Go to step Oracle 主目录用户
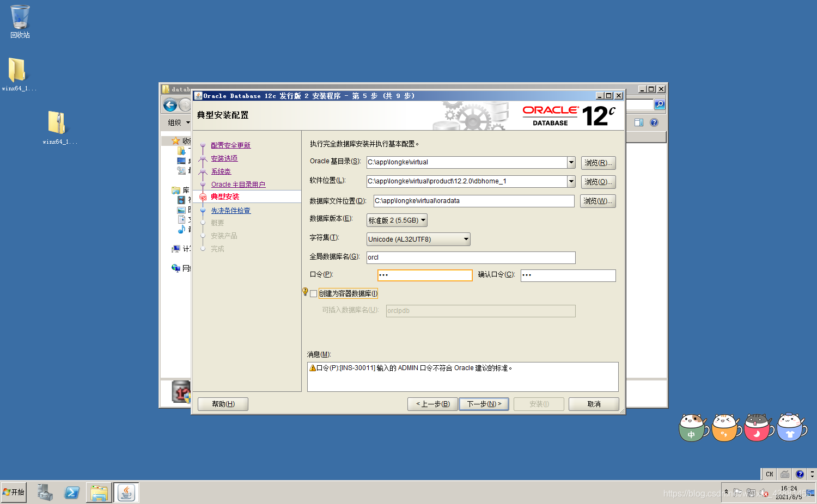The height and width of the screenshot is (504, 817). tap(238, 185)
